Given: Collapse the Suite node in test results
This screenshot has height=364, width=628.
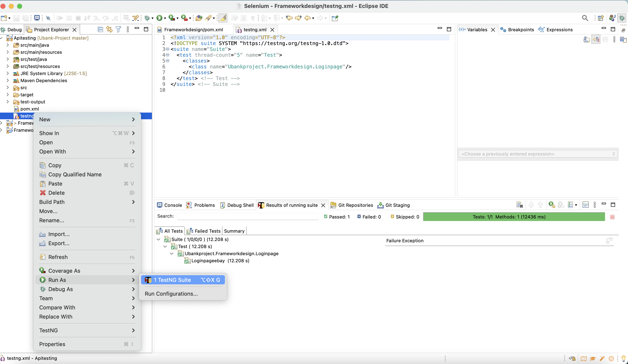Looking at the screenshot, I should coord(159,239).
